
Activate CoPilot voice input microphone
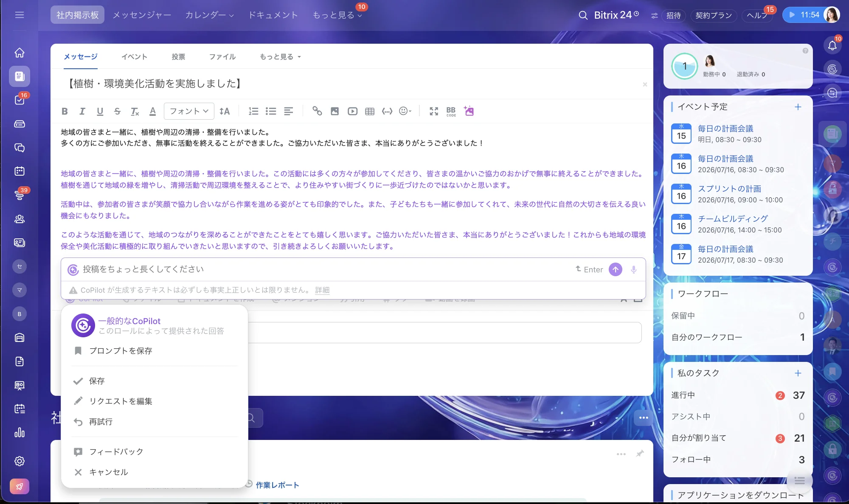coord(633,269)
